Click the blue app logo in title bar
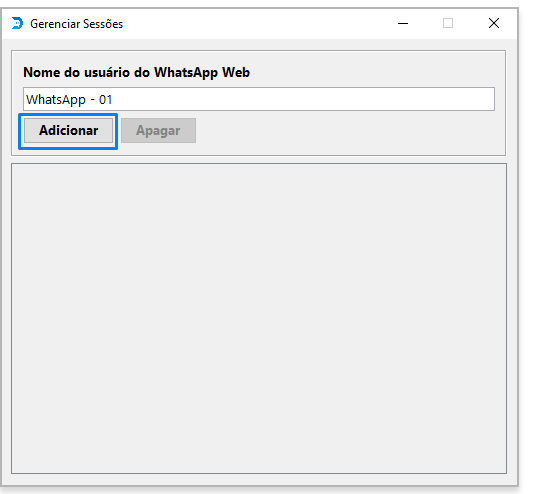Screen dimensions: 536x494 pos(17,23)
